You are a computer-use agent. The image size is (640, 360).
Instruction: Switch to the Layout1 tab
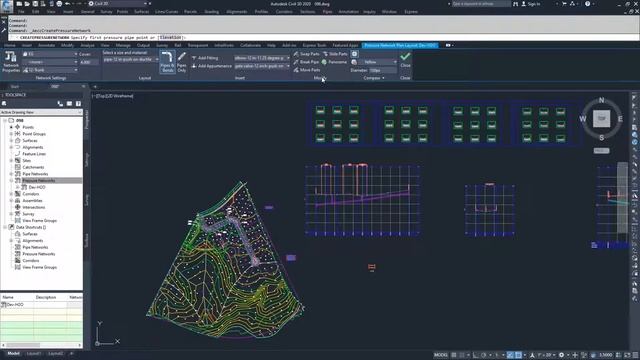(x=34, y=353)
